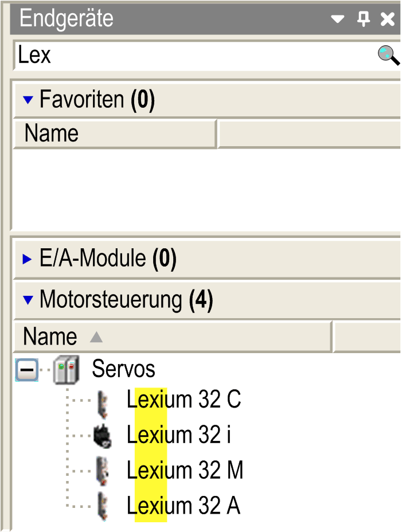Click the Endgeräte panel title

click(x=67, y=18)
